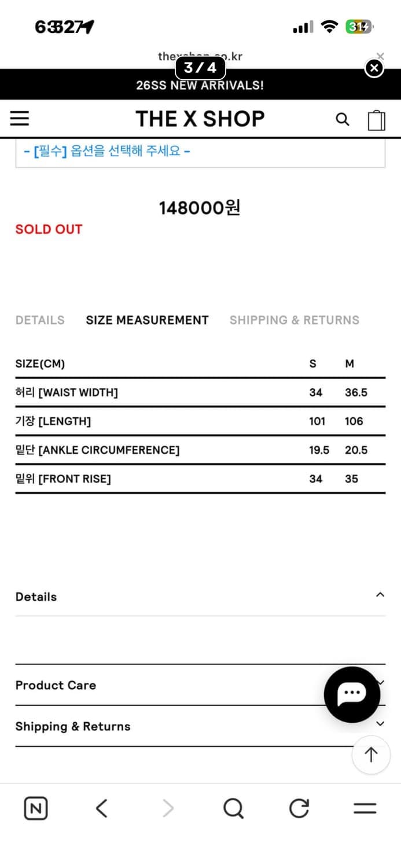Tap THE X SHOP logo title

tap(200, 119)
